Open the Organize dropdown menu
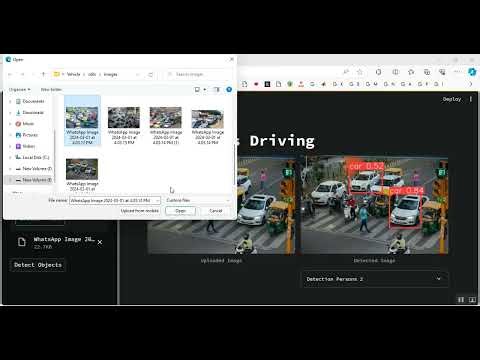The width and height of the screenshot is (480, 360). (19, 89)
